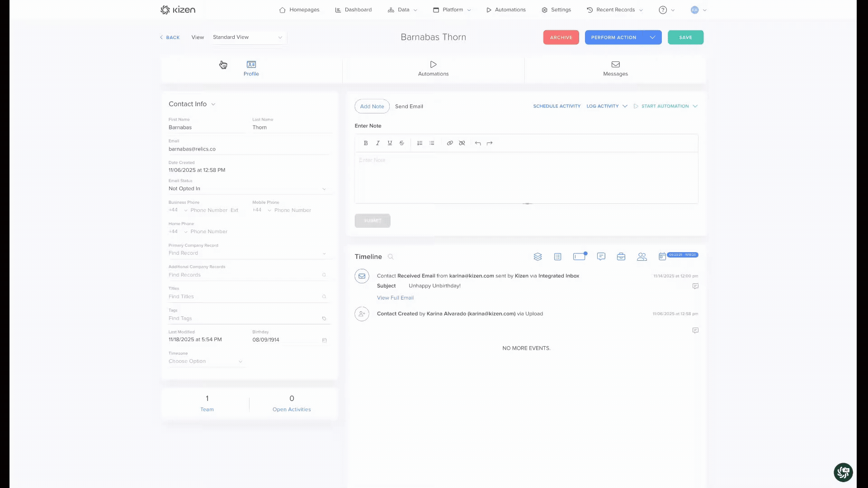Screen dimensions: 868x488
Task: Toggle italic formatting in note editor
Action: tap(377, 143)
